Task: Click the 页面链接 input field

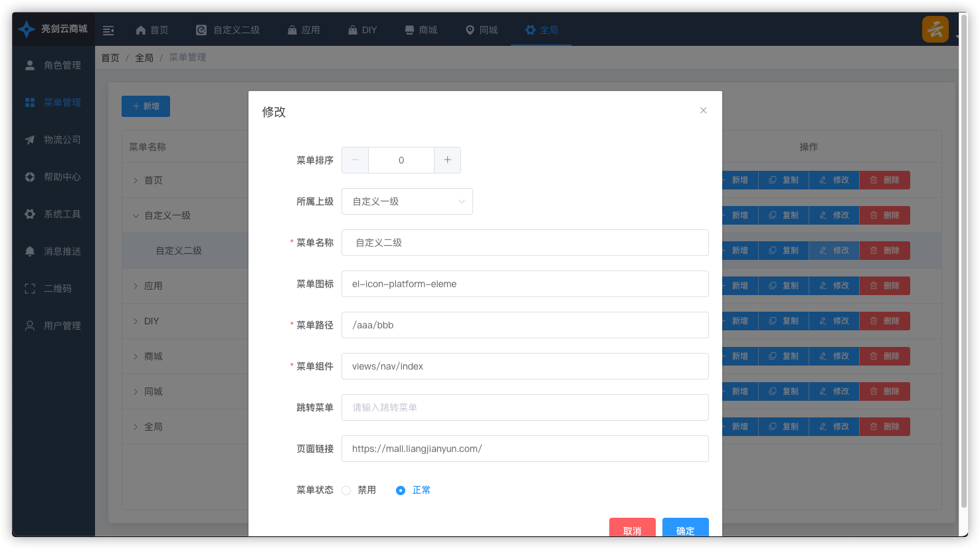Action: (525, 449)
